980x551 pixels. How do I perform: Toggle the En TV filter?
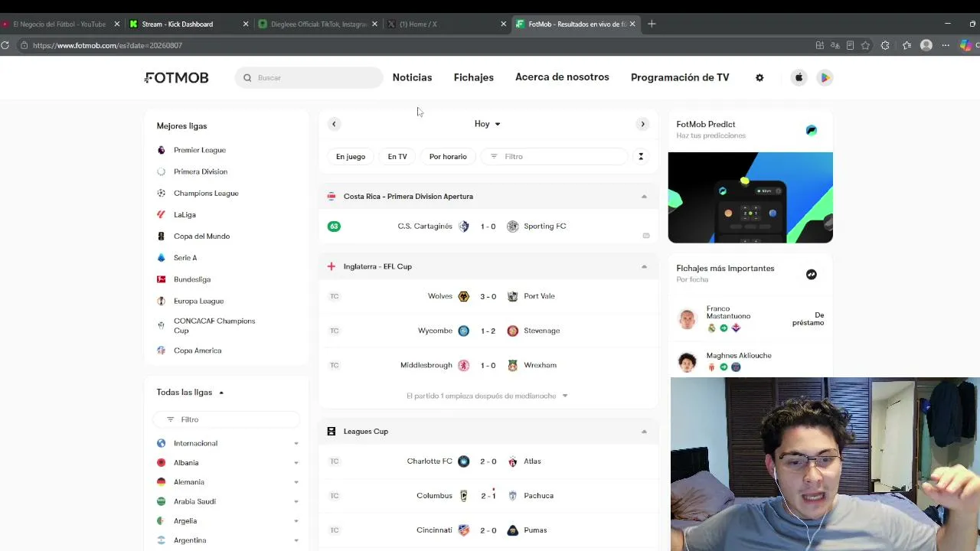point(397,156)
